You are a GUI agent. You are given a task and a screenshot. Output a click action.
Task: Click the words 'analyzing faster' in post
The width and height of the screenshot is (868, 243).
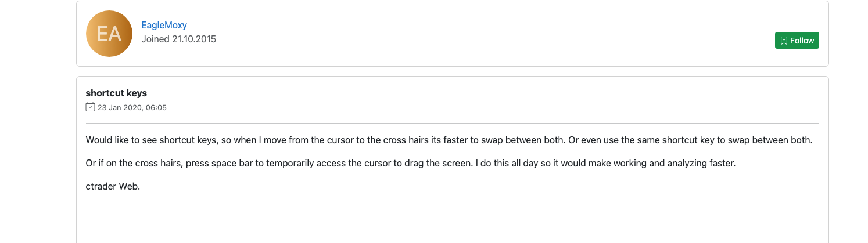[x=700, y=164]
